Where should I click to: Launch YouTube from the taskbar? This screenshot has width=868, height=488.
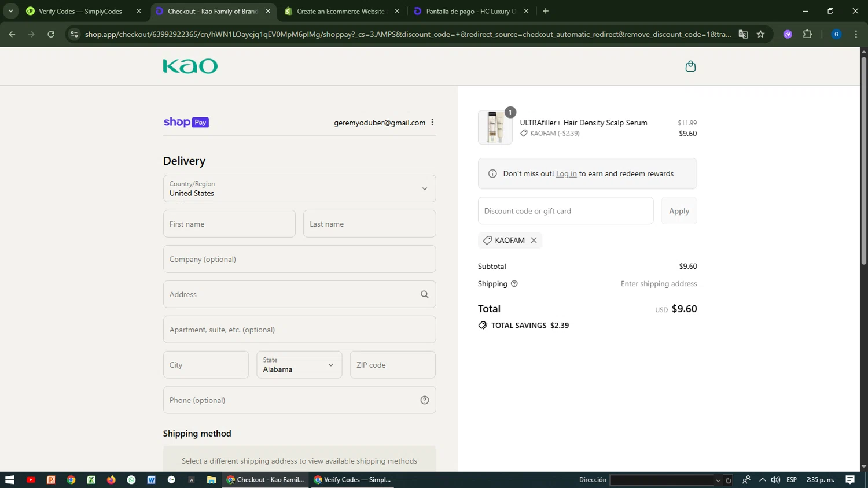click(x=31, y=480)
